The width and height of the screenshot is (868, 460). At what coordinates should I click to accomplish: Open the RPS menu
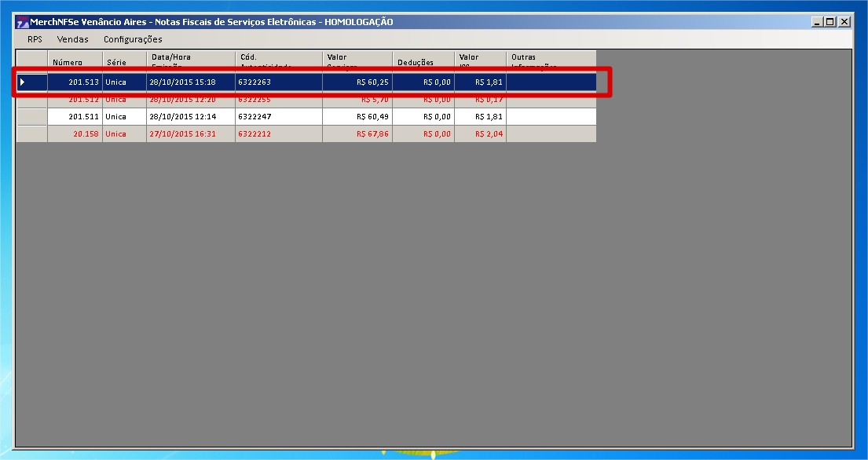pos(35,39)
